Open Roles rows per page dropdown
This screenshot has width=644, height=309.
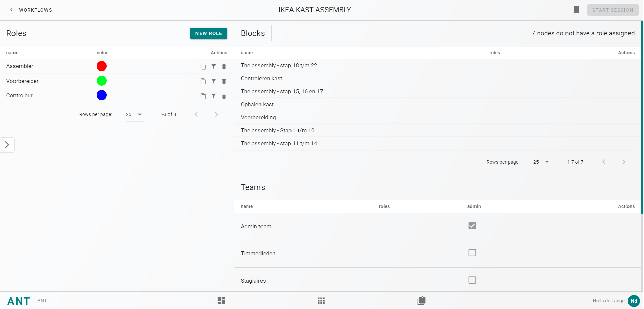pos(135,115)
